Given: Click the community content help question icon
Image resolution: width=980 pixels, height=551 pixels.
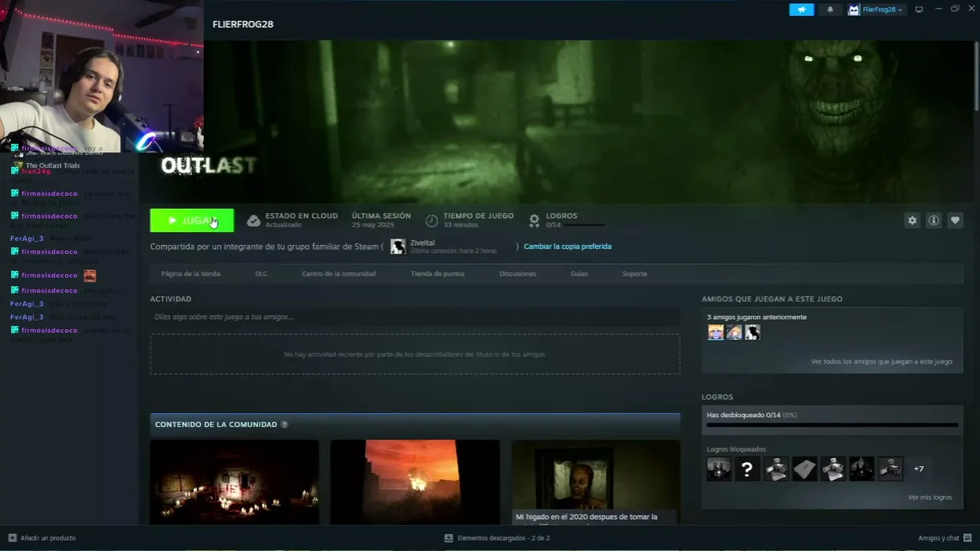Looking at the screenshot, I should [285, 425].
